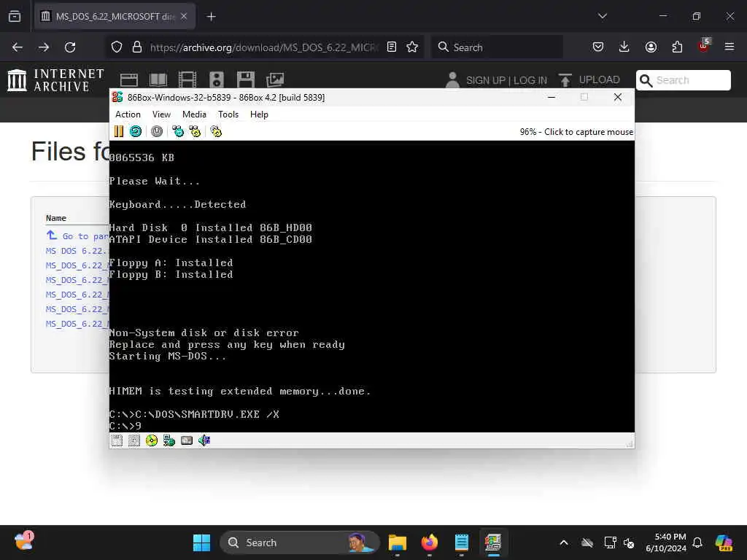Click the first floppy drive status icon
747x560 pixels.
[x=117, y=440]
